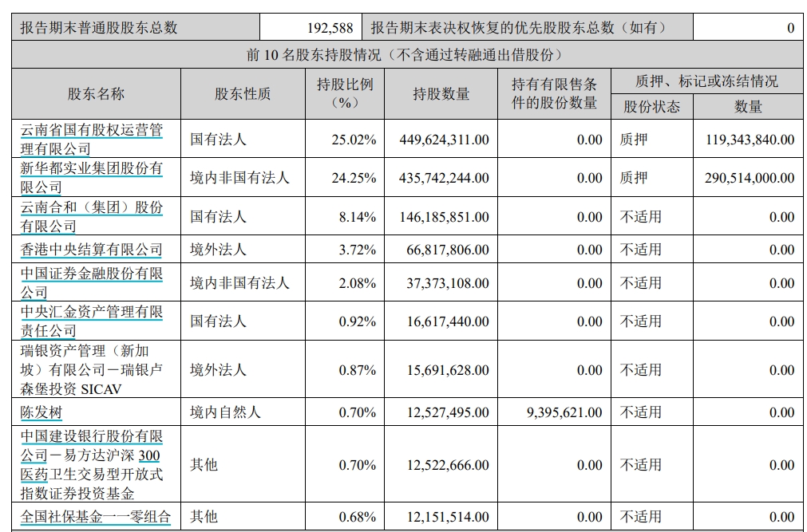Select share count 146,185,851.00

point(444,217)
